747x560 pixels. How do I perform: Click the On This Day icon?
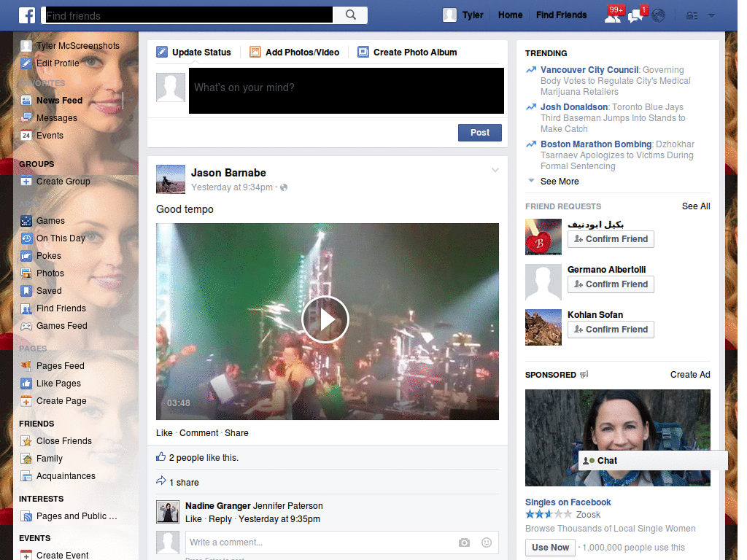tap(26, 238)
